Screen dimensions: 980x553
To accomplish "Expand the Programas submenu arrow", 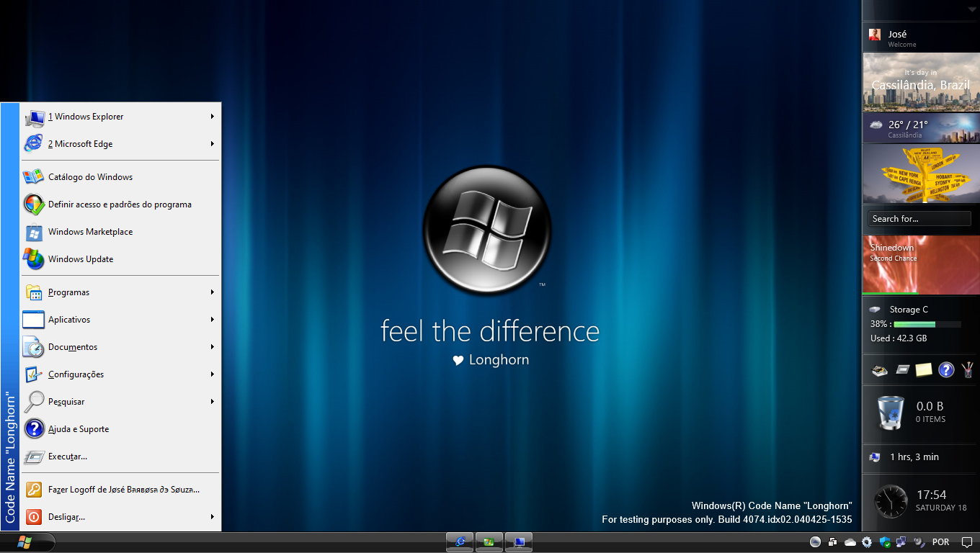I will click(x=213, y=292).
